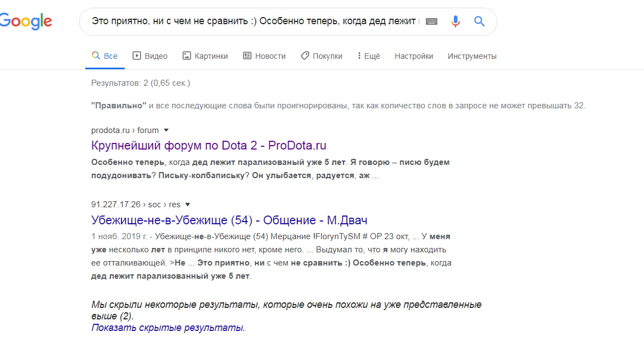Open Настройки menu
The width and height of the screenshot is (644, 337).
coord(414,56)
